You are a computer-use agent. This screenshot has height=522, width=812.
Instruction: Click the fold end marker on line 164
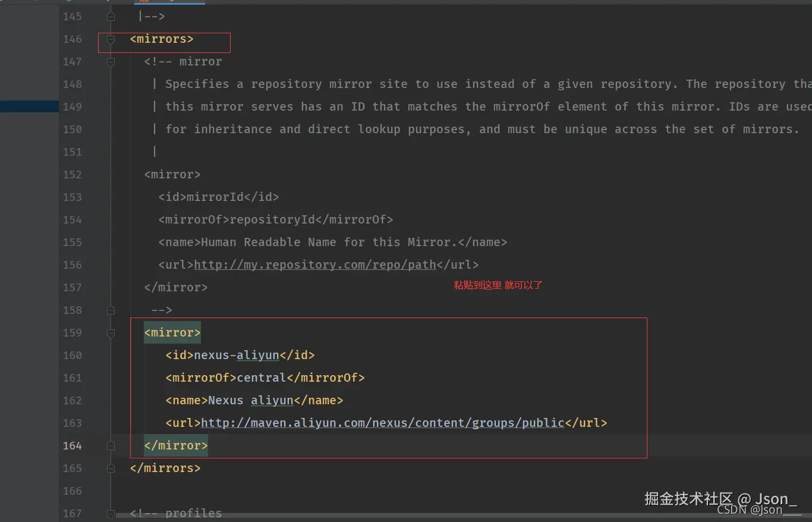pos(111,446)
